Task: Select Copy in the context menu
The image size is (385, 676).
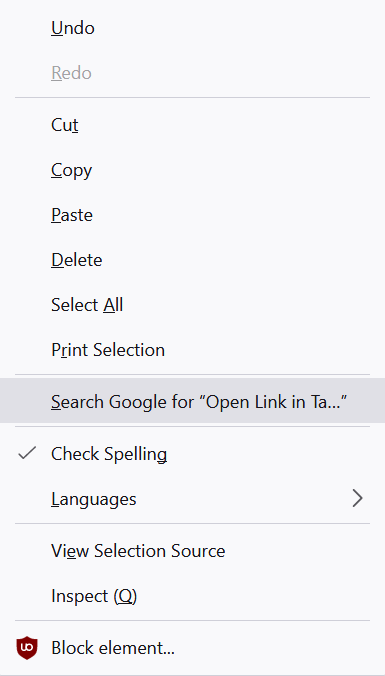Action: pyautogui.click(x=192, y=170)
